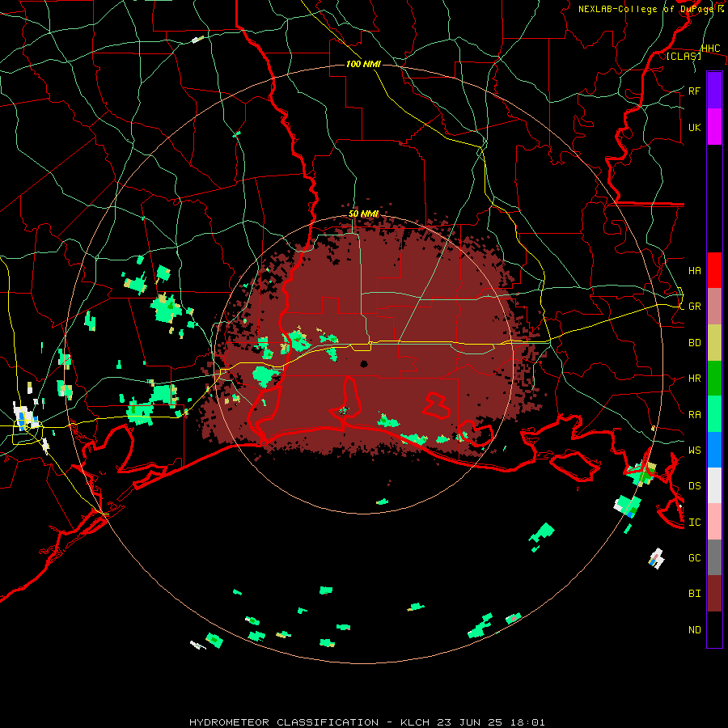Click the "BI" legend label text

(694, 594)
